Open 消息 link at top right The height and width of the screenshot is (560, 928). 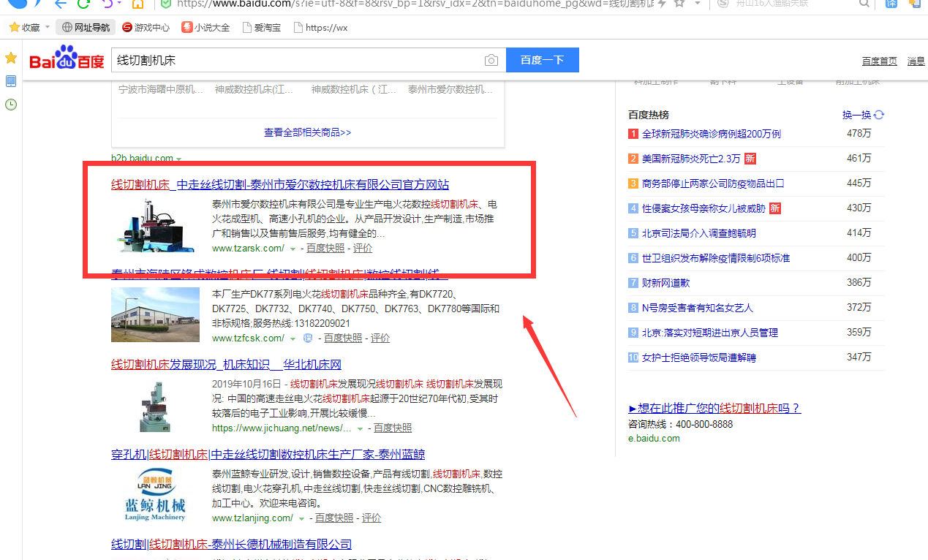tap(916, 61)
